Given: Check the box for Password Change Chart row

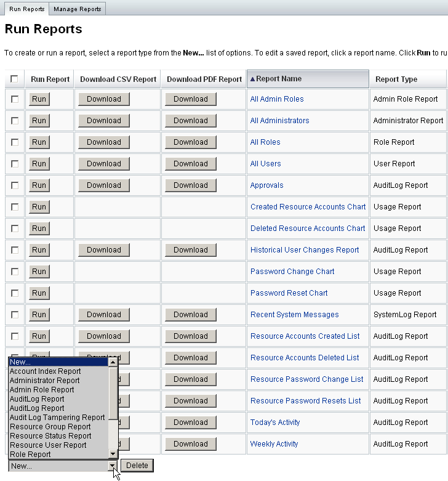Looking at the screenshot, I should coord(14,272).
